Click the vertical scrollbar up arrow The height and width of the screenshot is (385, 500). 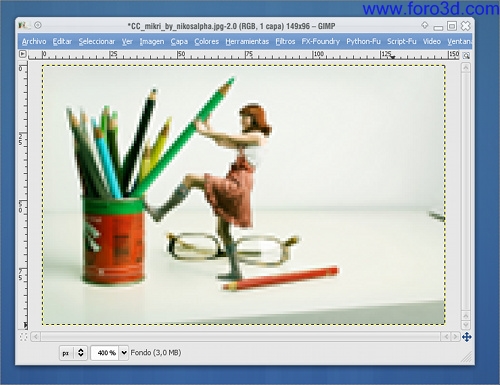click(x=466, y=68)
